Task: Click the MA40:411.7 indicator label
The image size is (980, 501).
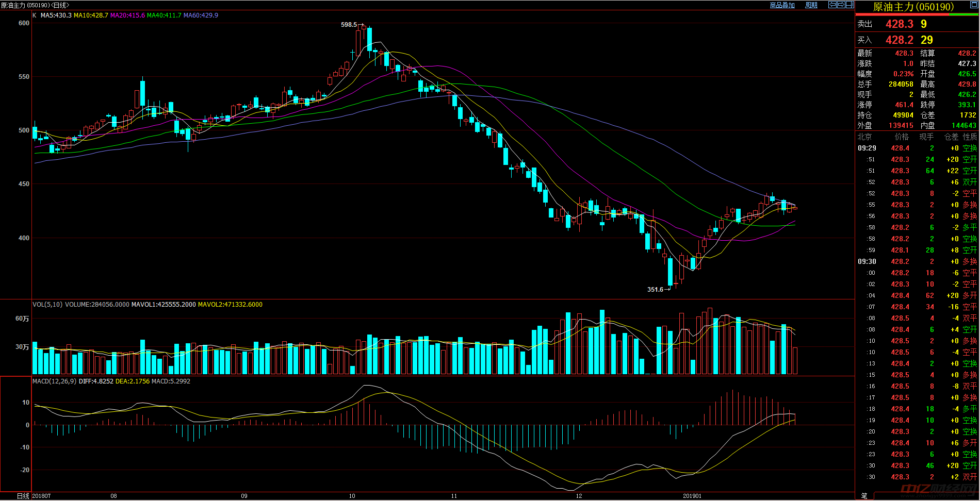Action: [164, 15]
